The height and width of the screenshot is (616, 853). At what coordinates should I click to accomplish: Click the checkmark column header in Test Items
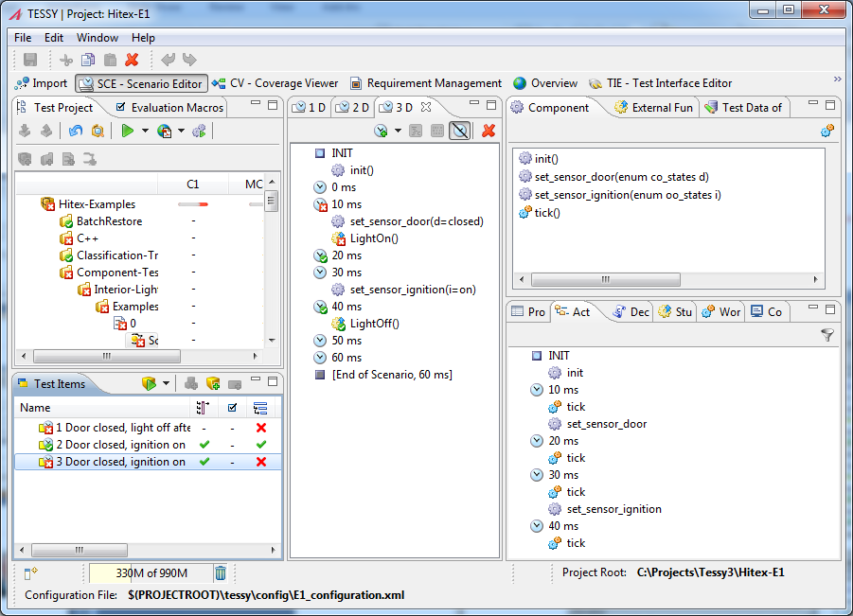pos(232,408)
